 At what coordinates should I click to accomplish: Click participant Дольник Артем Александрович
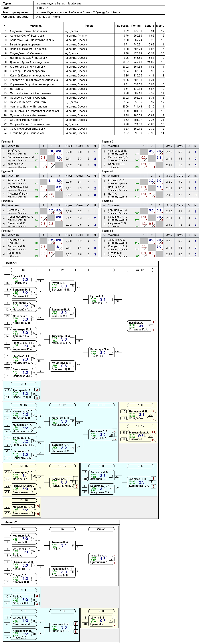30,62
